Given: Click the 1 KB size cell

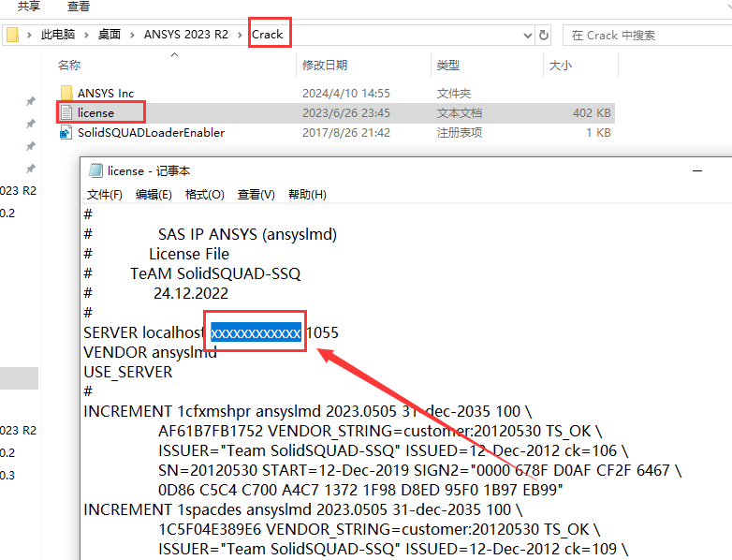Looking at the screenshot, I should 598,133.
